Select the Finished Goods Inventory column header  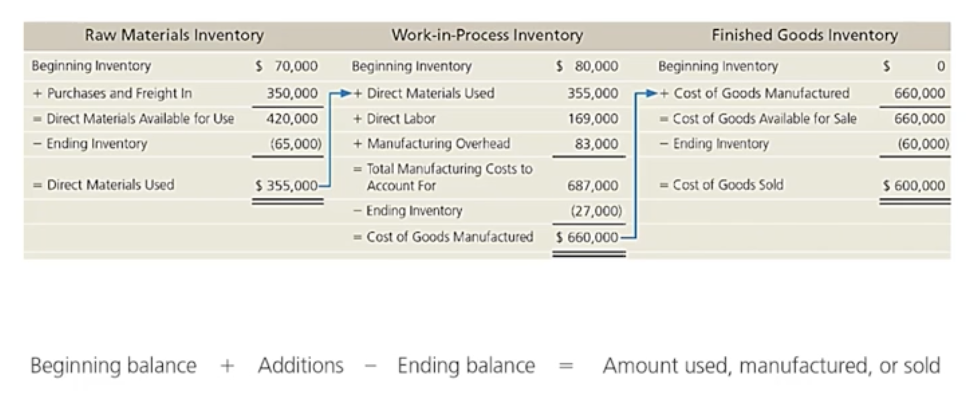(804, 35)
